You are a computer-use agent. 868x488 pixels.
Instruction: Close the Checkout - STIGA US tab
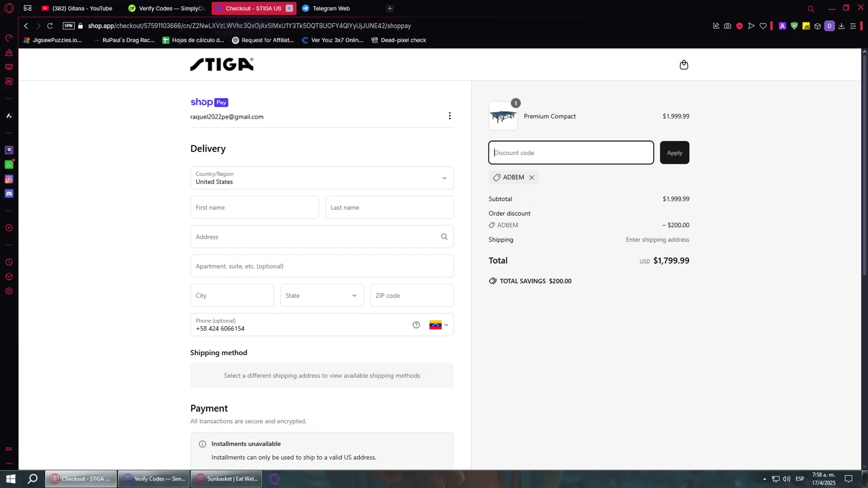(289, 9)
